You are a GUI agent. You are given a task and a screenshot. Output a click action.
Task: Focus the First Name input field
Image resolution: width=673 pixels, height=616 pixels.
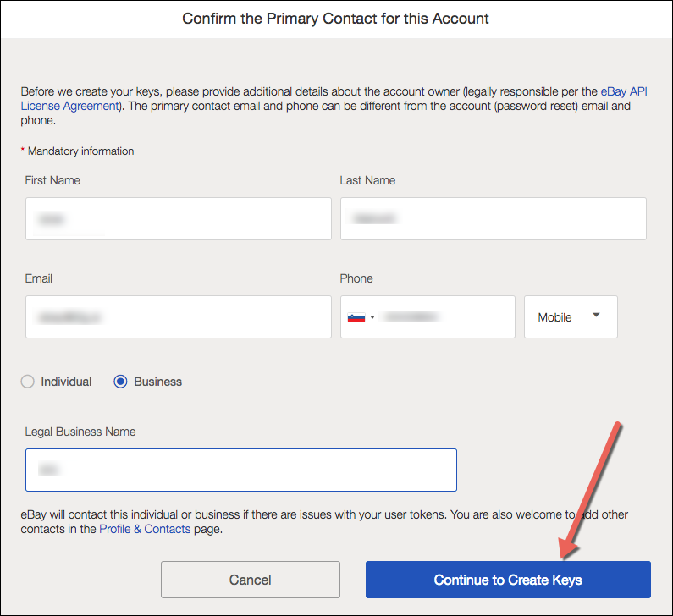pos(178,219)
